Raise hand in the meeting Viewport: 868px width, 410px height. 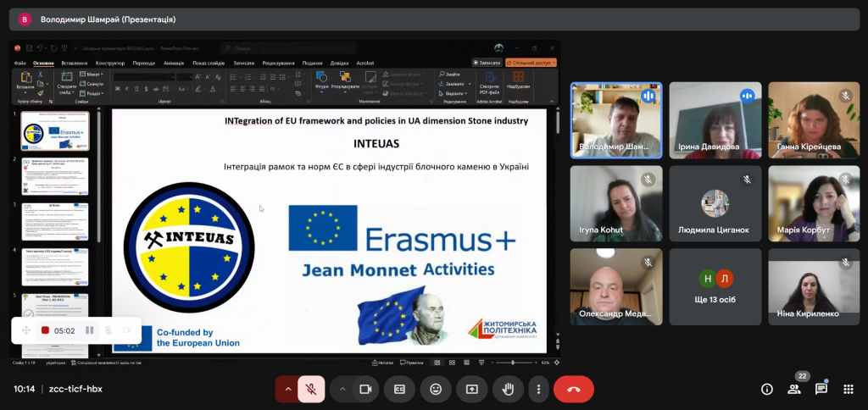[x=508, y=390]
